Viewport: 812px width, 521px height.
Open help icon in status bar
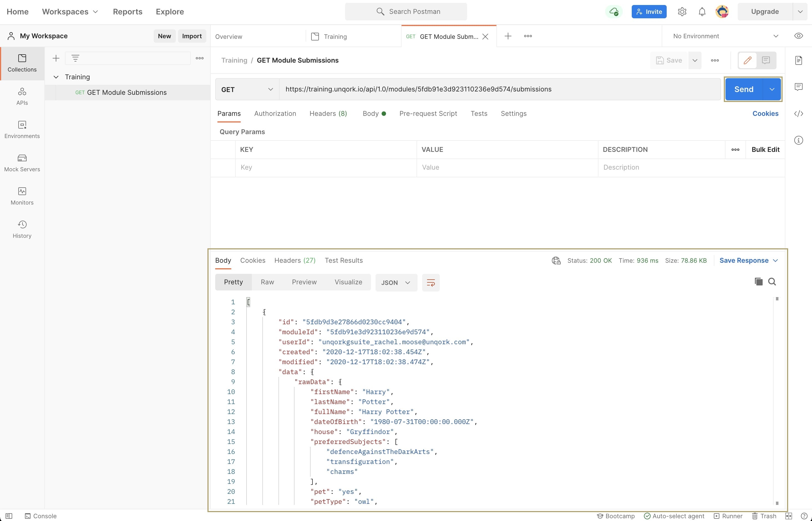tap(804, 516)
